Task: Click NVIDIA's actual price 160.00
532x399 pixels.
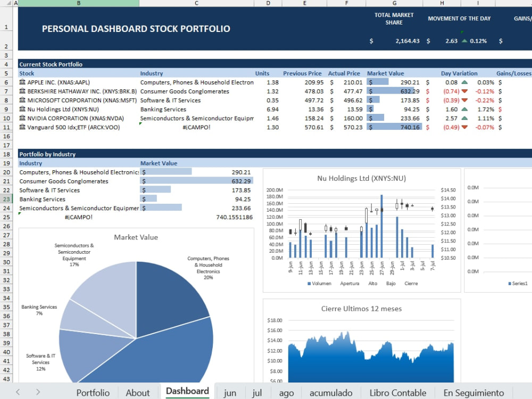Action: tap(353, 119)
